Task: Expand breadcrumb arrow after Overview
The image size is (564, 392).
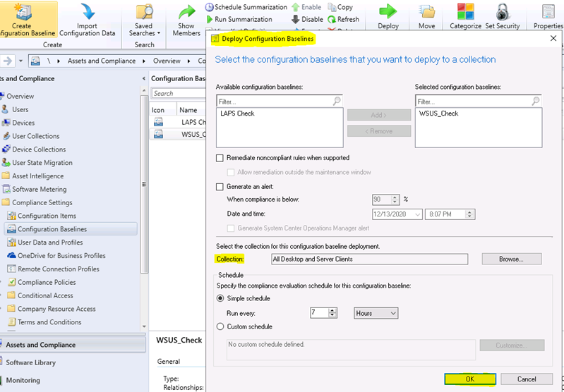Action: (x=188, y=61)
